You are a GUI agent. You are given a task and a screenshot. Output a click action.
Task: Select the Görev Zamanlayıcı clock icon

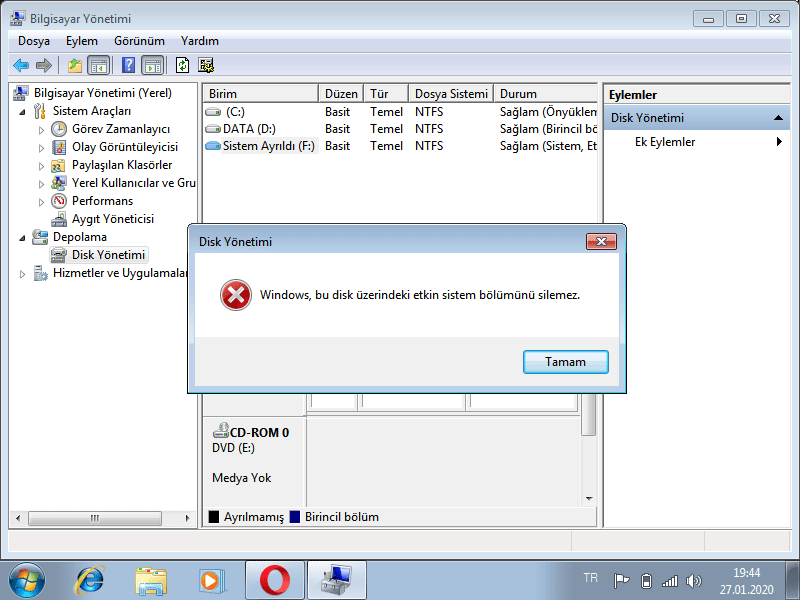(x=59, y=129)
